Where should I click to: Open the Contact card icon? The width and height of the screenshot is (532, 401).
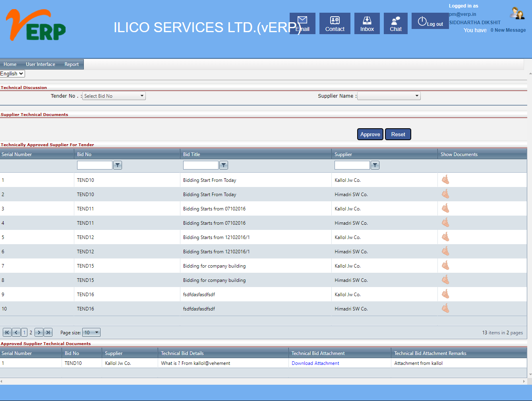tap(335, 23)
